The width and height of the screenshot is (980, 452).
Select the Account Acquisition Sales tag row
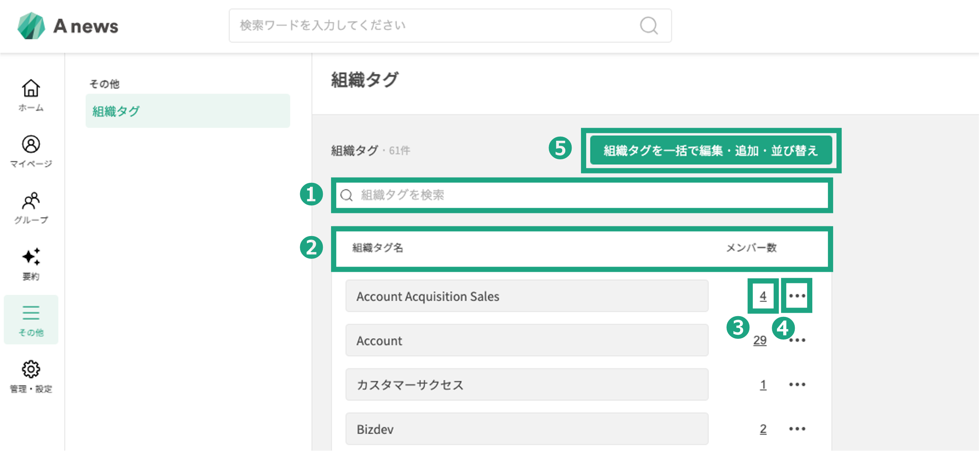point(527,296)
